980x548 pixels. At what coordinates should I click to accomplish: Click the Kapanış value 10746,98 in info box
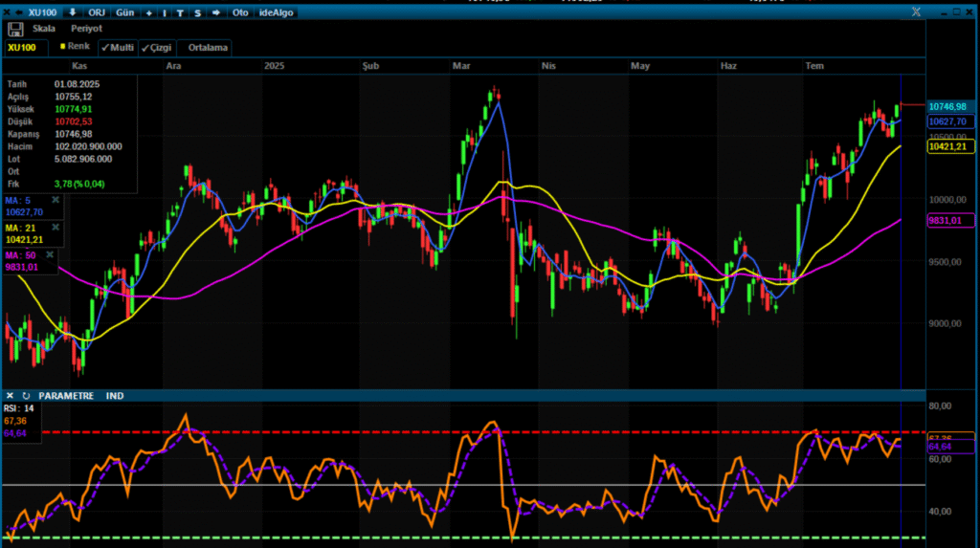pyautogui.click(x=73, y=134)
